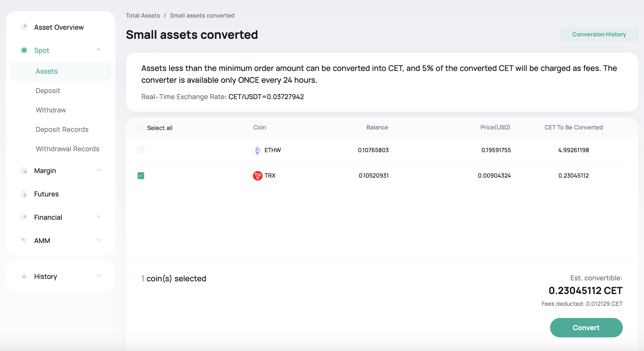Click TRX balance 0.10520931
This screenshot has width=644, height=351.
click(x=374, y=175)
